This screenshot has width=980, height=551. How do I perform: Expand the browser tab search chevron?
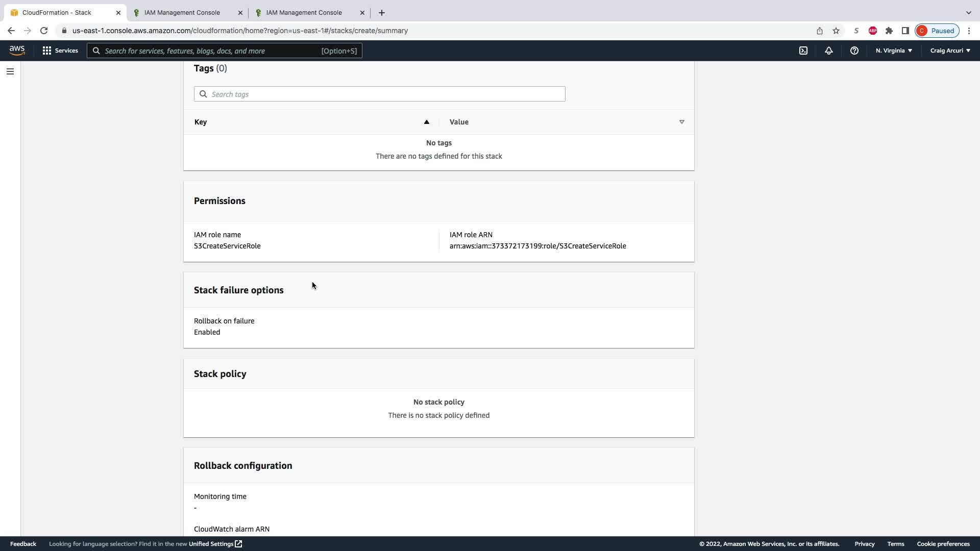coord(968,13)
